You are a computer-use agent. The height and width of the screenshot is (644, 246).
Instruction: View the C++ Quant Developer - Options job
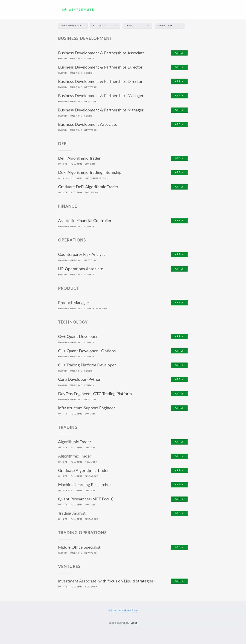point(86,351)
